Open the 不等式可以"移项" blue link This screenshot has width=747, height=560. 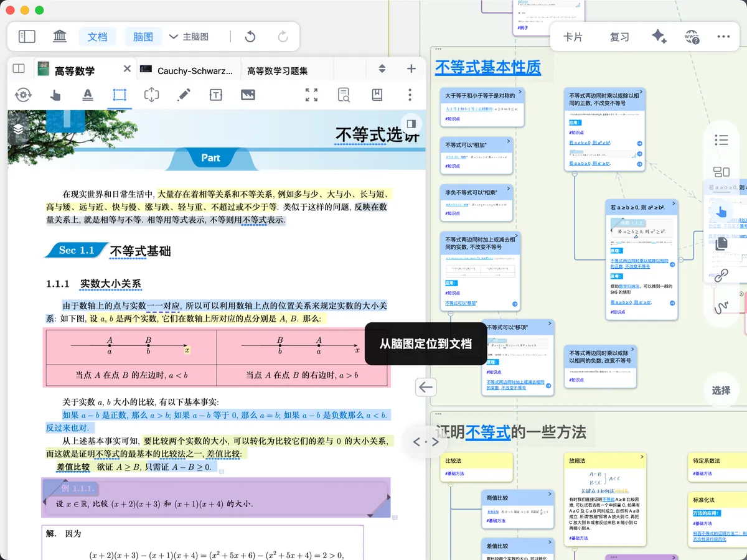461,303
